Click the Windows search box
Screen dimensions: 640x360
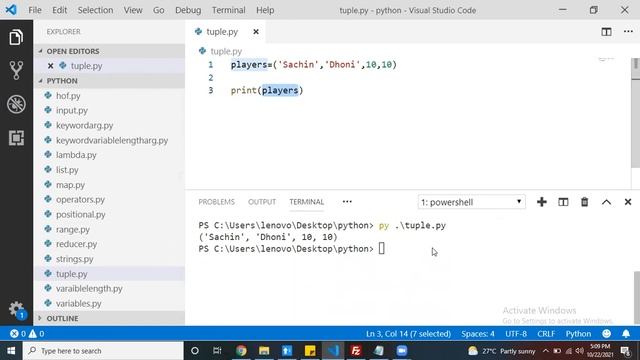coord(103,351)
